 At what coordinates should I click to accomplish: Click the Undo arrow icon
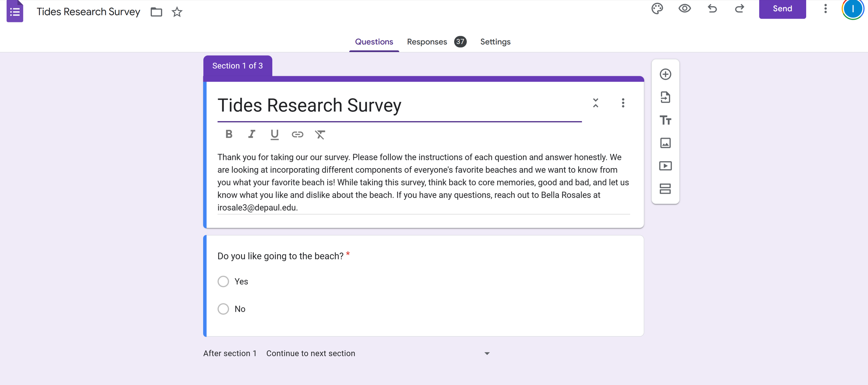pyautogui.click(x=712, y=9)
